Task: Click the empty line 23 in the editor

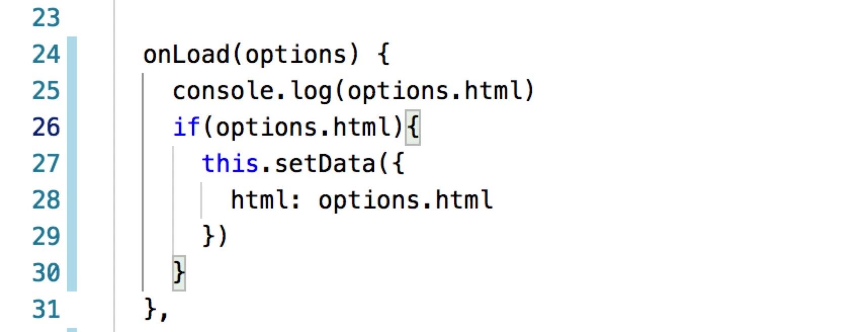Action: (491, 18)
